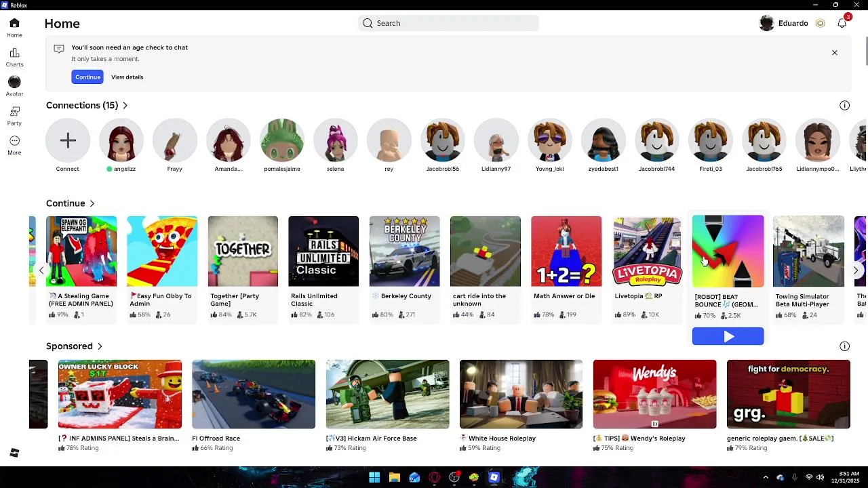Open zyedabest1's avatar
868x488 pixels.
(x=604, y=140)
